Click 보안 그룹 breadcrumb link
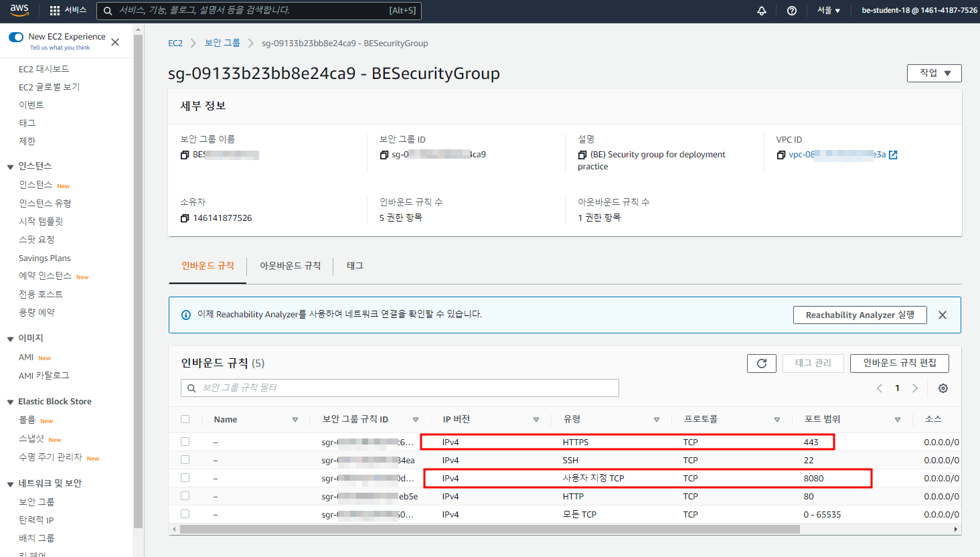The height and width of the screenshot is (557, 980). (x=222, y=43)
